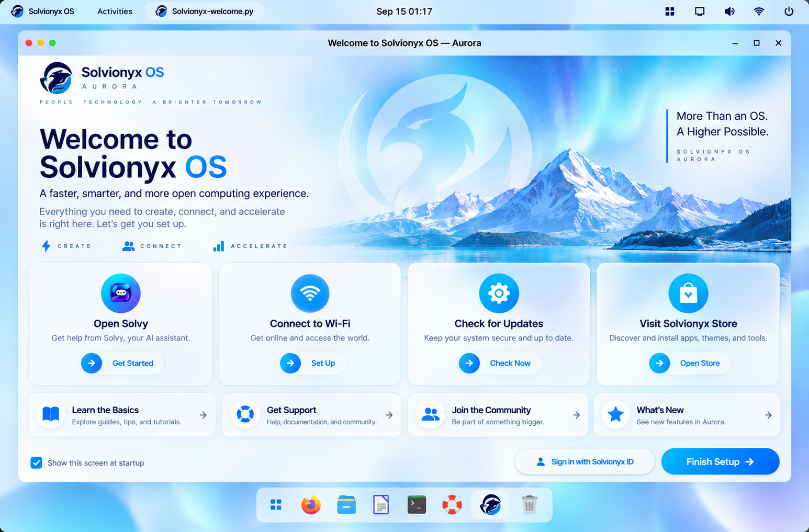
Task: Click the Join the Community people icon
Action: pyautogui.click(x=430, y=414)
